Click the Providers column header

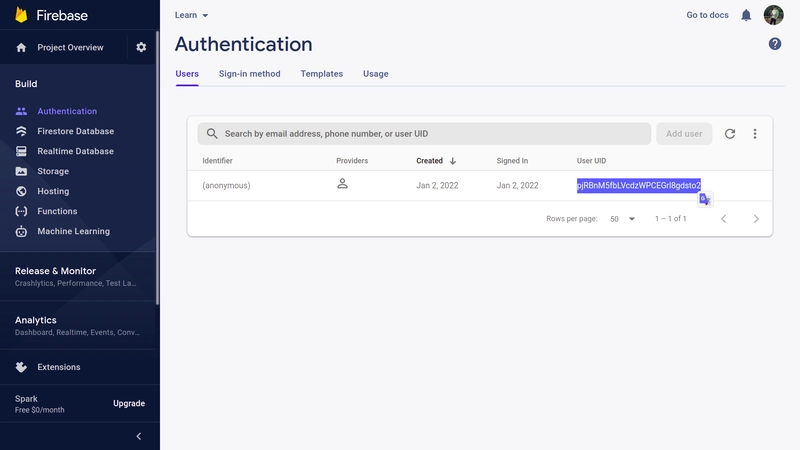(352, 161)
